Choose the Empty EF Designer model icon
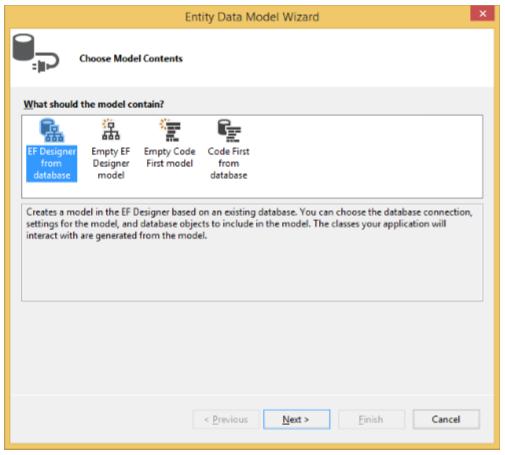This screenshot has width=505, height=455. [111, 130]
